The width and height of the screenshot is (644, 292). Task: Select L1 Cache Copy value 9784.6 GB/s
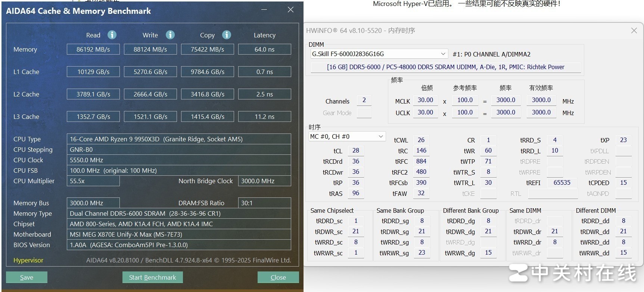[x=208, y=72]
